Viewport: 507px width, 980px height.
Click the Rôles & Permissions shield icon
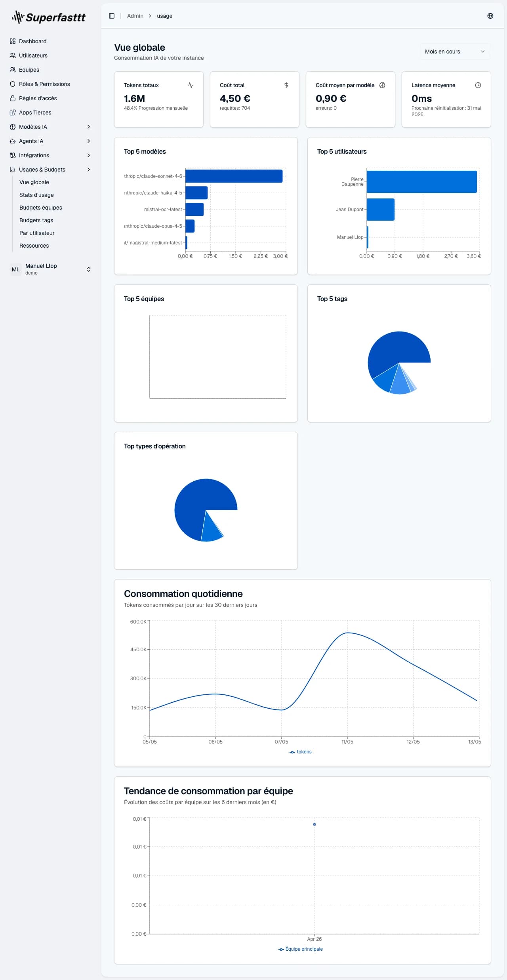tap(13, 84)
